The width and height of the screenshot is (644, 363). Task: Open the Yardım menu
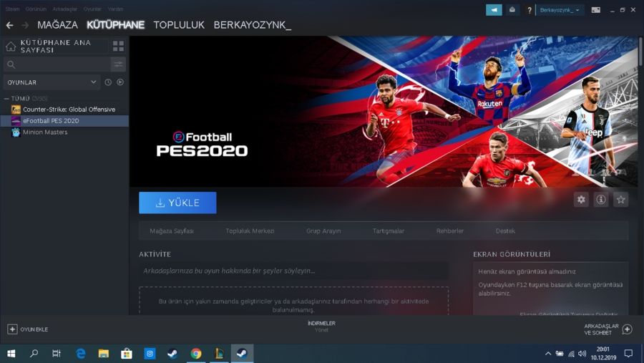[x=115, y=9]
